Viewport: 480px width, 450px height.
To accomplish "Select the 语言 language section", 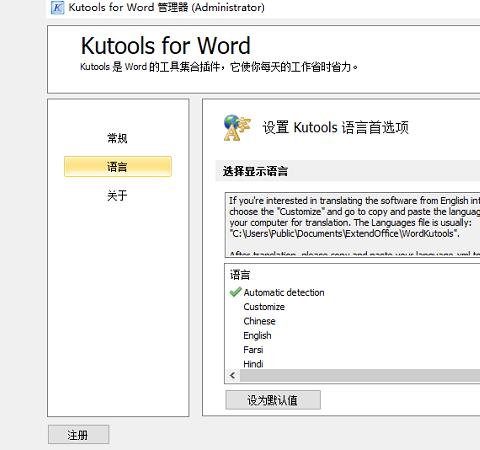I will click(118, 166).
